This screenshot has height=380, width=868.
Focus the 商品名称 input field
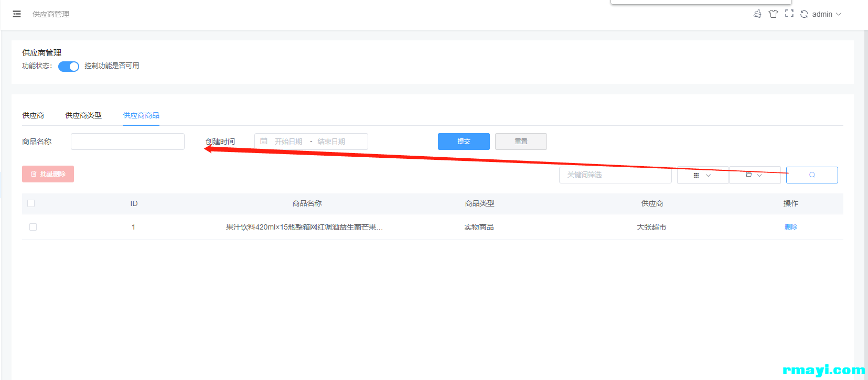[127, 142]
